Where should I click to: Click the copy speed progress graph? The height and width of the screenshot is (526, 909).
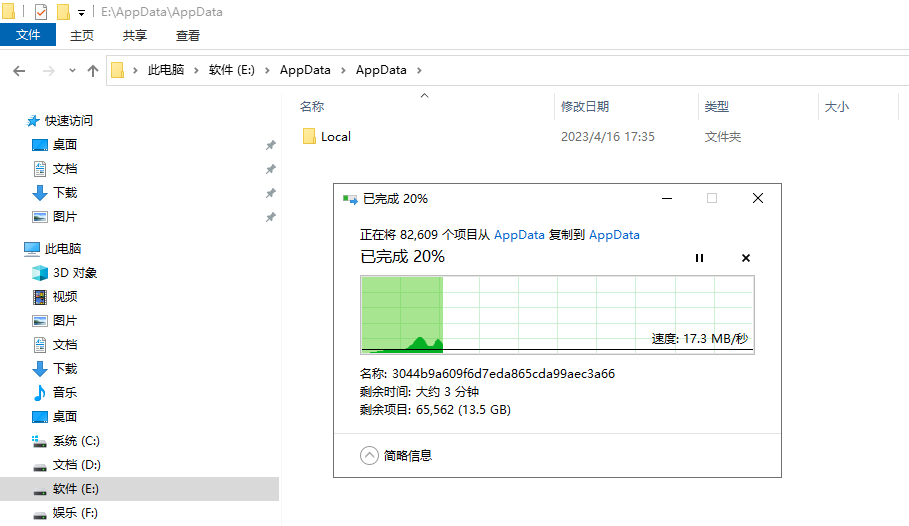(x=557, y=315)
